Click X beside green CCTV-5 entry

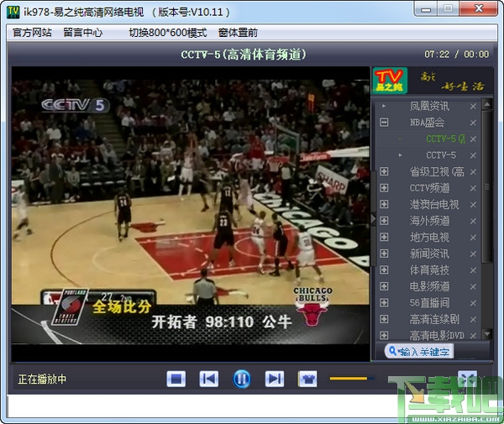(473, 139)
